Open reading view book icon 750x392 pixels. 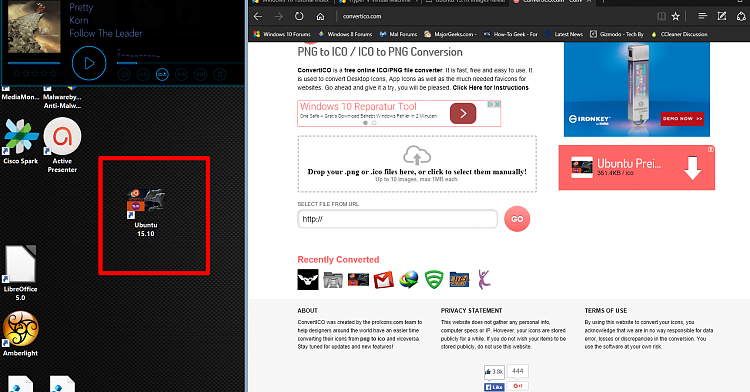[x=662, y=16]
